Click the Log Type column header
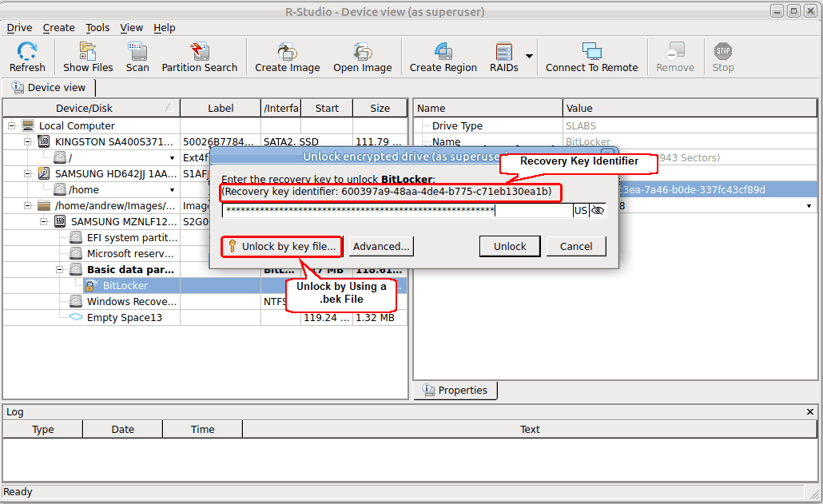The width and height of the screenshot is (823, 504). coord(43,430)
